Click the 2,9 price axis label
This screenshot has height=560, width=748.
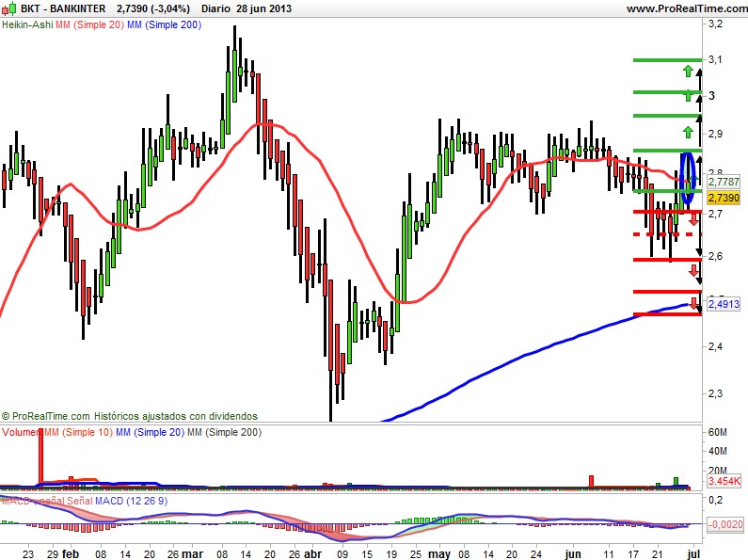coord(715,134)
